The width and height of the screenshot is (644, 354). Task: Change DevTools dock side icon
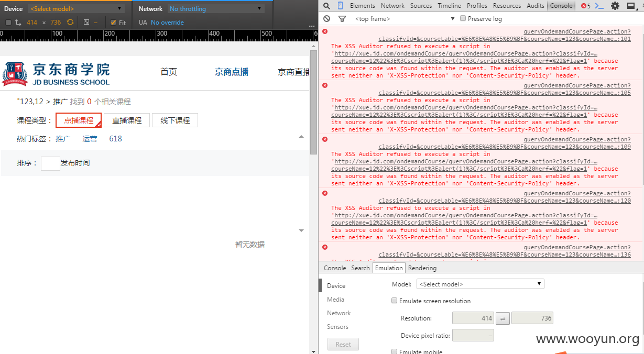[x=630, y=6]
